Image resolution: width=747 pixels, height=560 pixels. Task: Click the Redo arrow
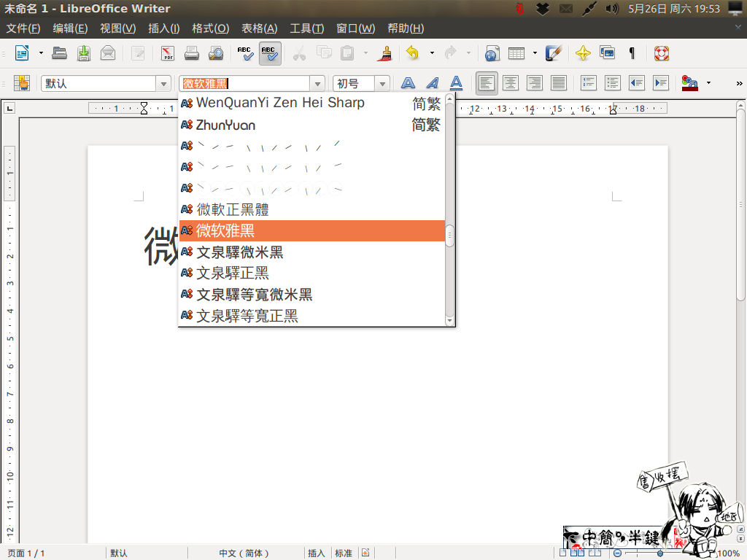pyautogui.click(x=451, y=52)
